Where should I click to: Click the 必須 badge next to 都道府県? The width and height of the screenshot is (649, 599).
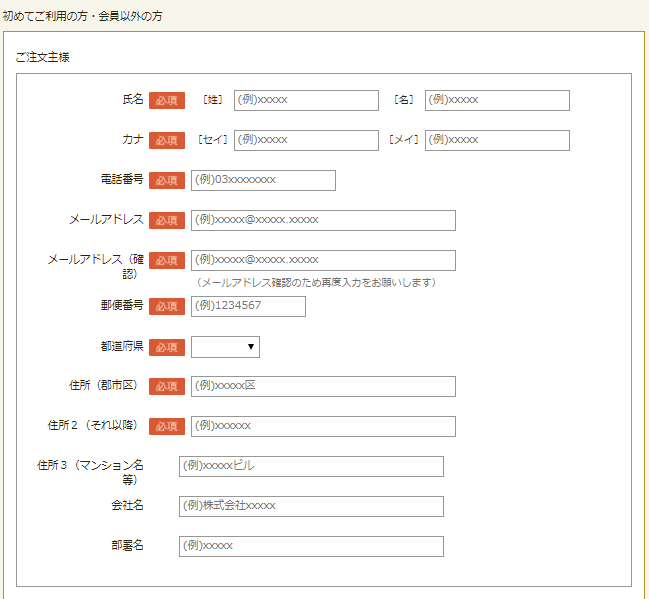[167, 347]
